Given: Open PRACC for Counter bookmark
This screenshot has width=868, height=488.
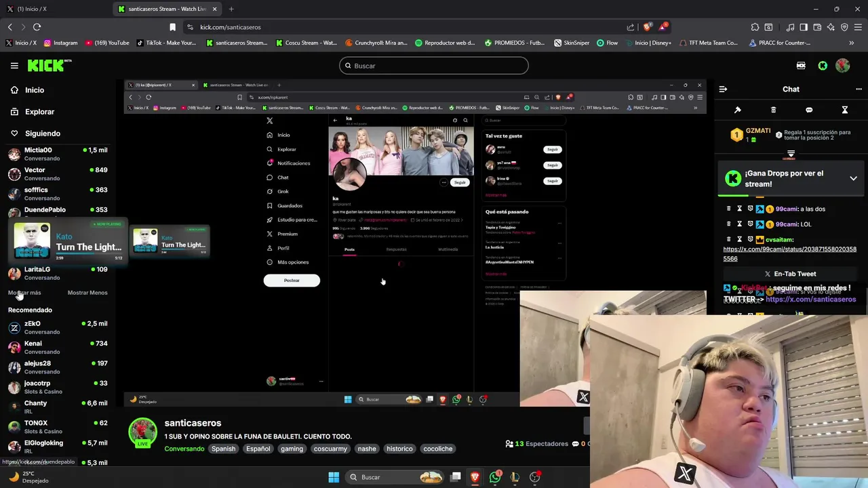Looking at the screenshot, I should (x=780, y=43).
